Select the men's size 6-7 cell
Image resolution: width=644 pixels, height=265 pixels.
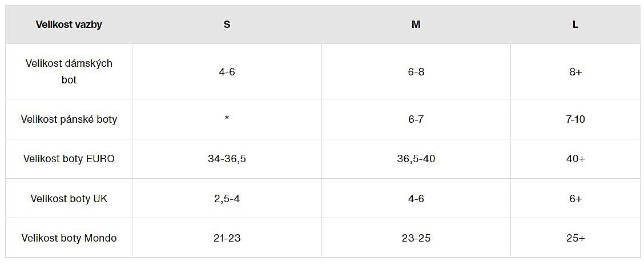pos(416,119)
